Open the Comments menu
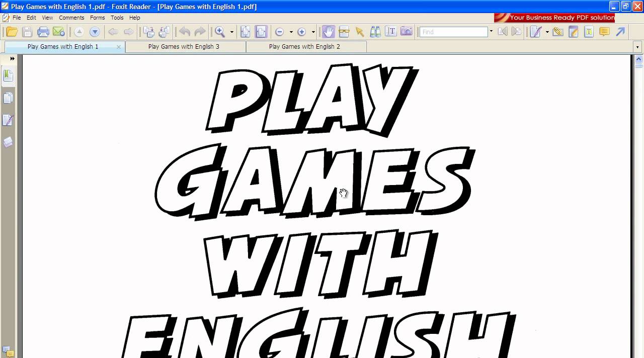 click(x=71, y=18)
